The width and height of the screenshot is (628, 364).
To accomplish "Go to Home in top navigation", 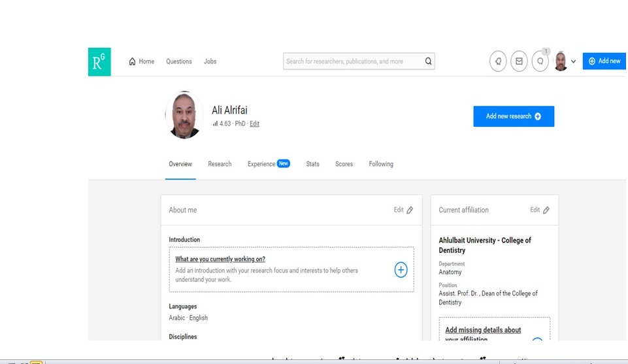I will click(x=142, y=61).
